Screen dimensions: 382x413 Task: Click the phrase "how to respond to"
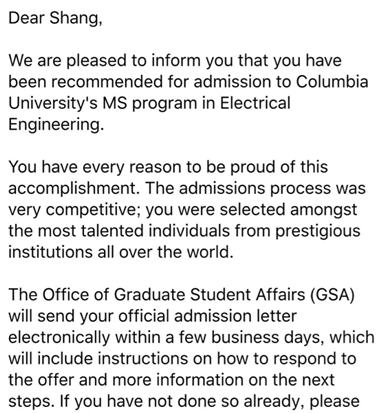click(286, 359)
